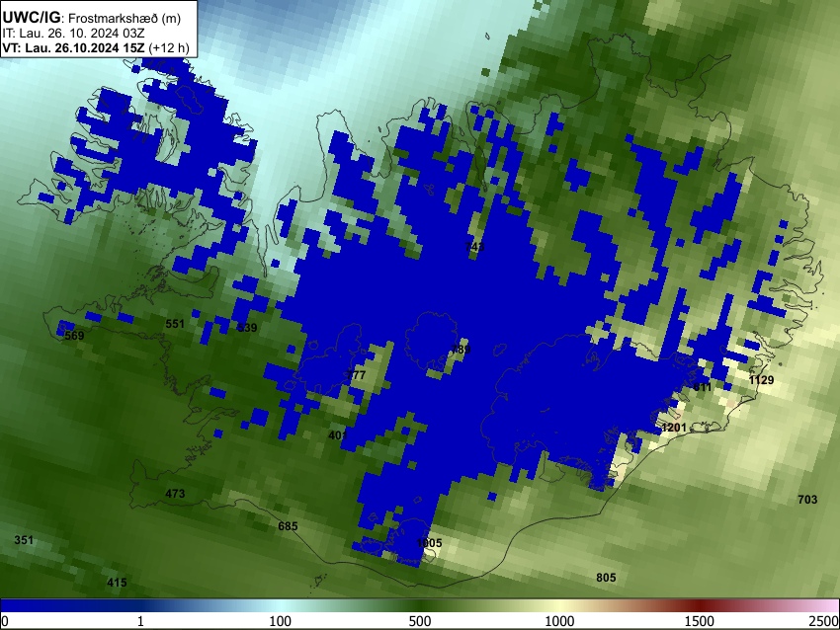The height and width of the screenshot is (630, 840).
Task: Click the colorbar tick label 1500
Action: pyautogui.click(x=700, y=621)
